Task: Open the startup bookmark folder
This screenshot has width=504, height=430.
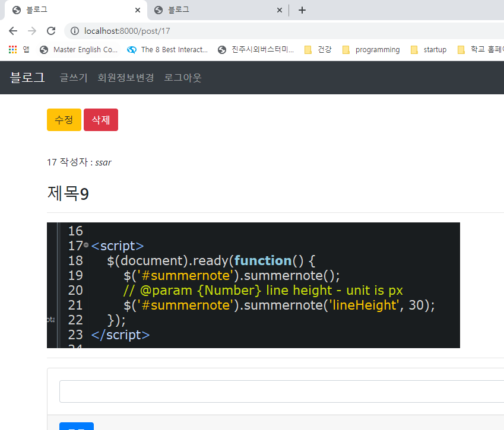Action: 429,49
